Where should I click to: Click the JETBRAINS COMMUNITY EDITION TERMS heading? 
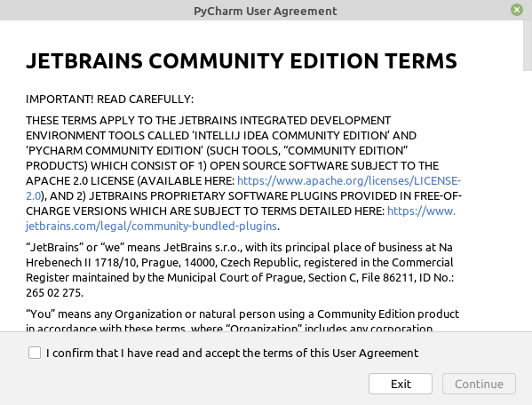pyautogui.click(x=242, y=61)
